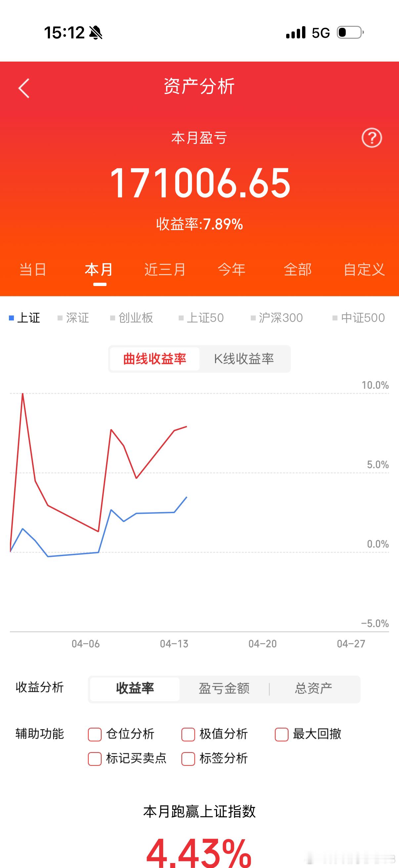399x868 pixels.
Task: Select the 全部 time period
Action: pyautogui.click(x=298, y=269)
